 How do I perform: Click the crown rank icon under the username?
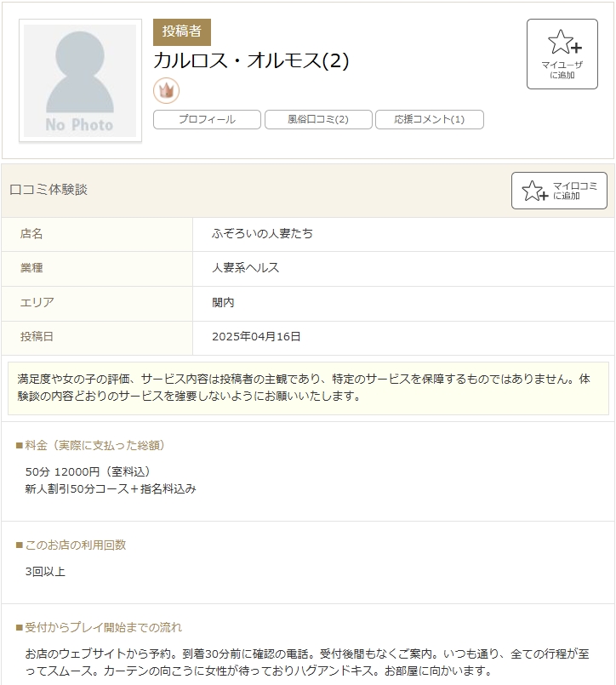(166, 90)
